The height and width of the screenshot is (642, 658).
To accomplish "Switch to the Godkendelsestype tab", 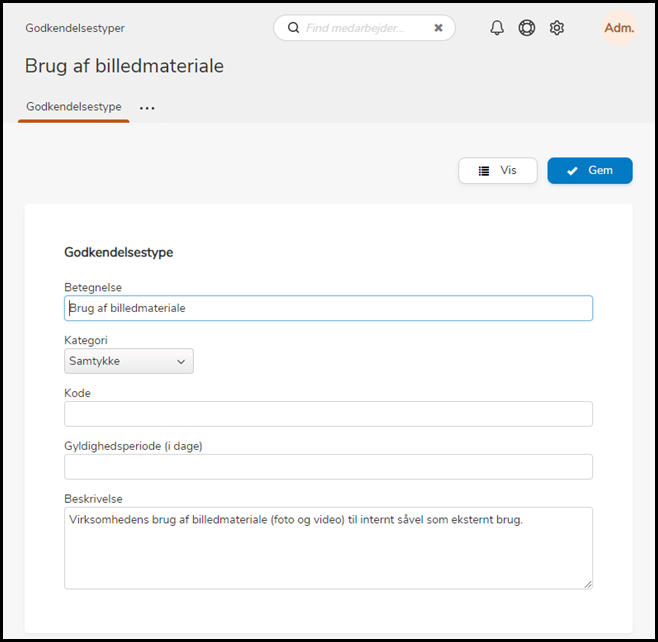I will point(74,107).
